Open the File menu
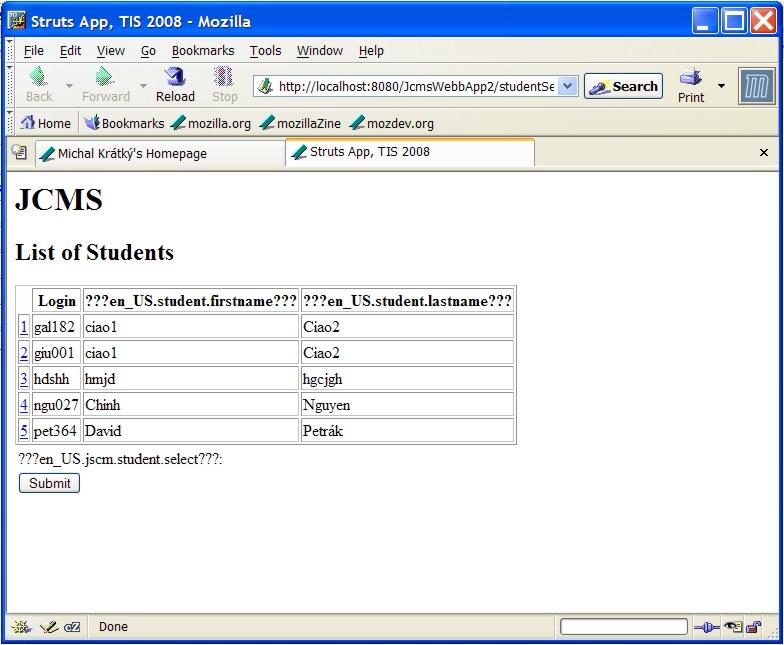Viewport: 784px width, 645px height. click(x=34, y=51)
